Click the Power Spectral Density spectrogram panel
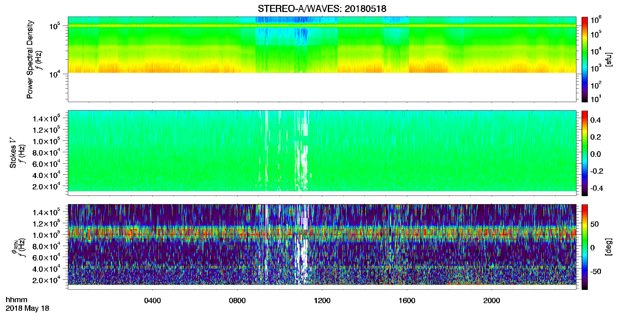644x332 pixels. pyautogui.click(x=322, y=59)
